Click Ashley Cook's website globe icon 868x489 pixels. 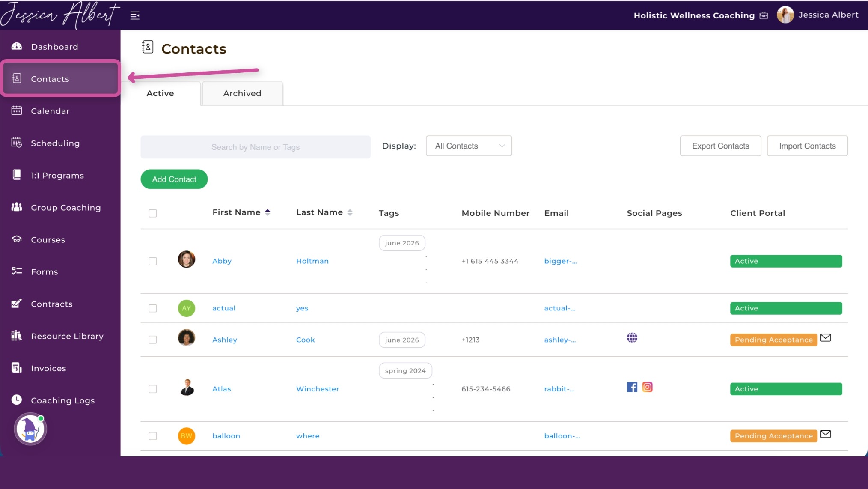(x=632, y=338)
